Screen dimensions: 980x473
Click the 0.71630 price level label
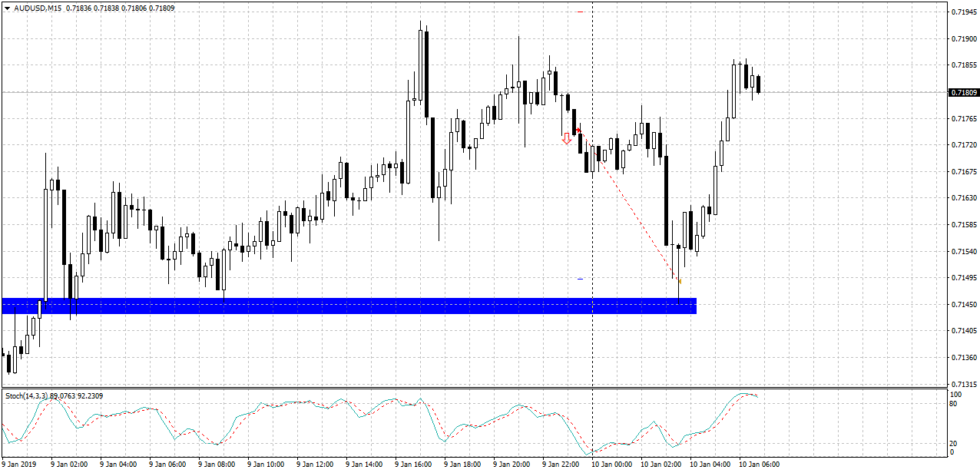click(x=965, y=198)
